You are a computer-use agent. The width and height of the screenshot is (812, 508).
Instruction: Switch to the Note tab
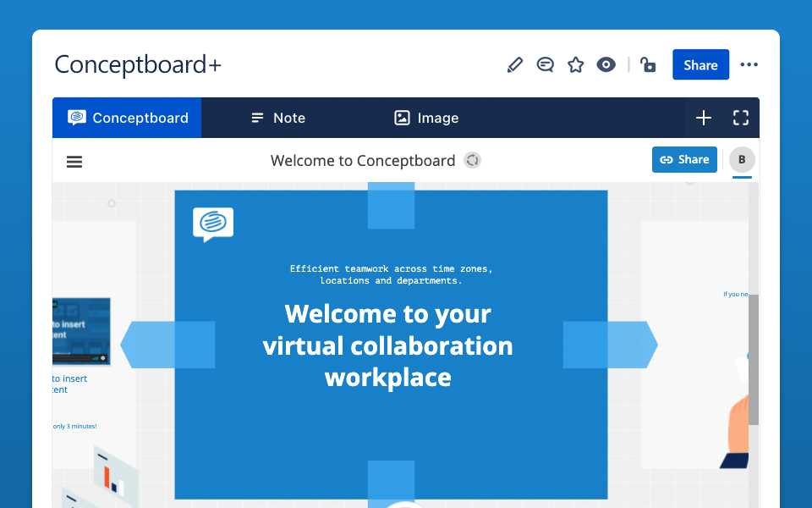[x=278, y=118]
